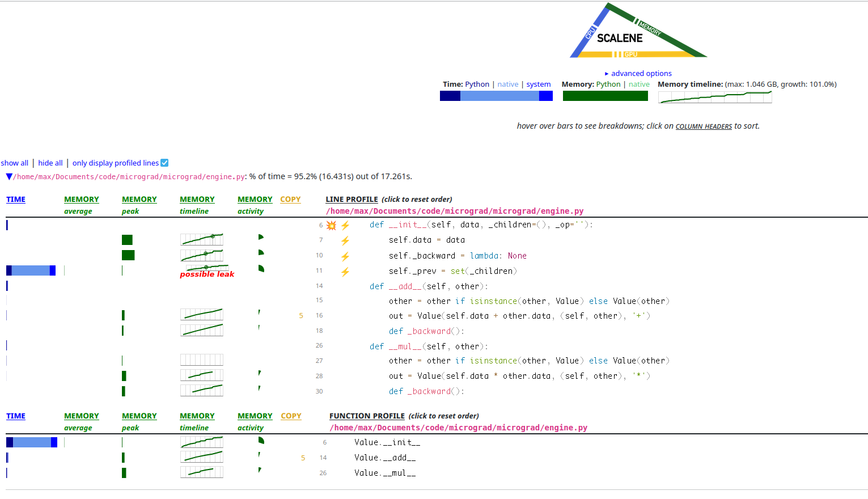
Task: Click memory timeline sparkline for Value.__mul__
Action: [x=202, y=472]
